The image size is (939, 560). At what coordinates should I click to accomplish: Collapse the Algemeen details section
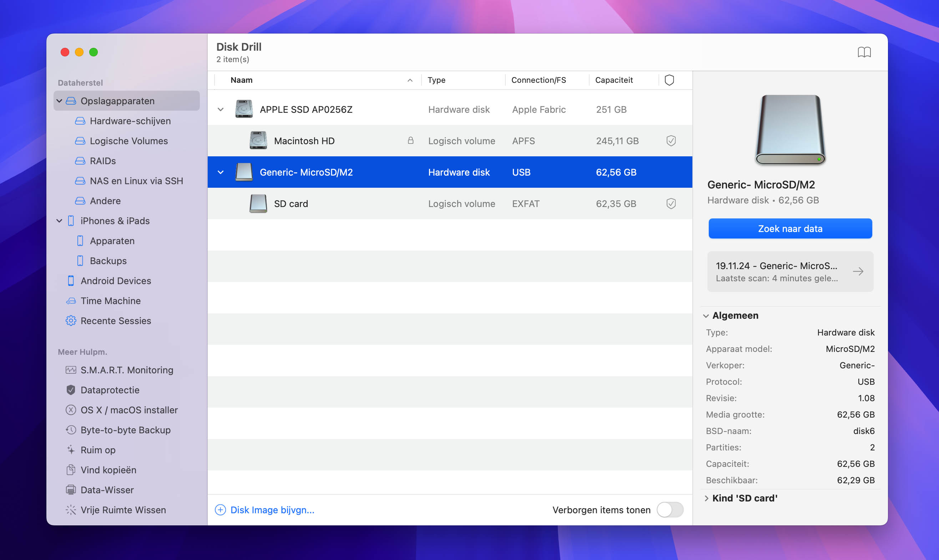coord(706,316)
